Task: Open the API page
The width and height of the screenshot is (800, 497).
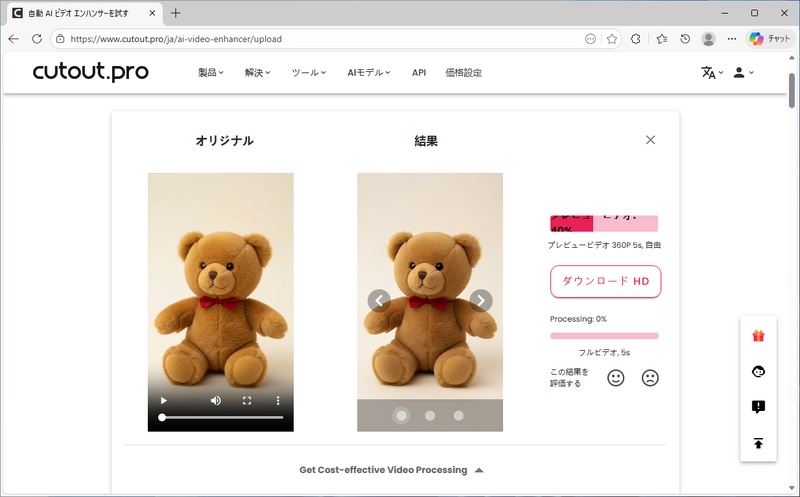Action: pyautogui.click(x=419, y=72)
